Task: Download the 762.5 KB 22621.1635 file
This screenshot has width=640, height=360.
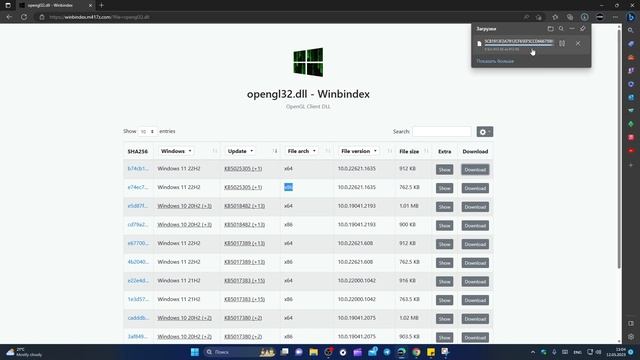Action: pos(475,188)
